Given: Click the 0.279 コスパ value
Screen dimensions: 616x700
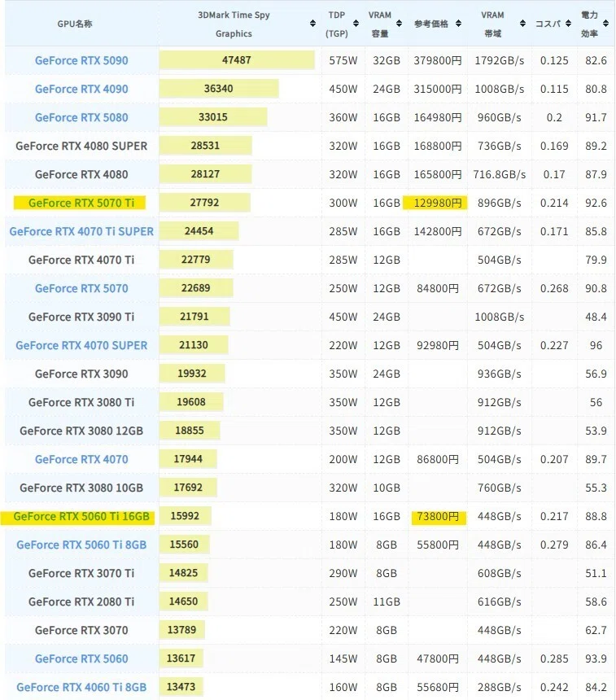Looking at the screenshot, I should click(x=554, y=545).
